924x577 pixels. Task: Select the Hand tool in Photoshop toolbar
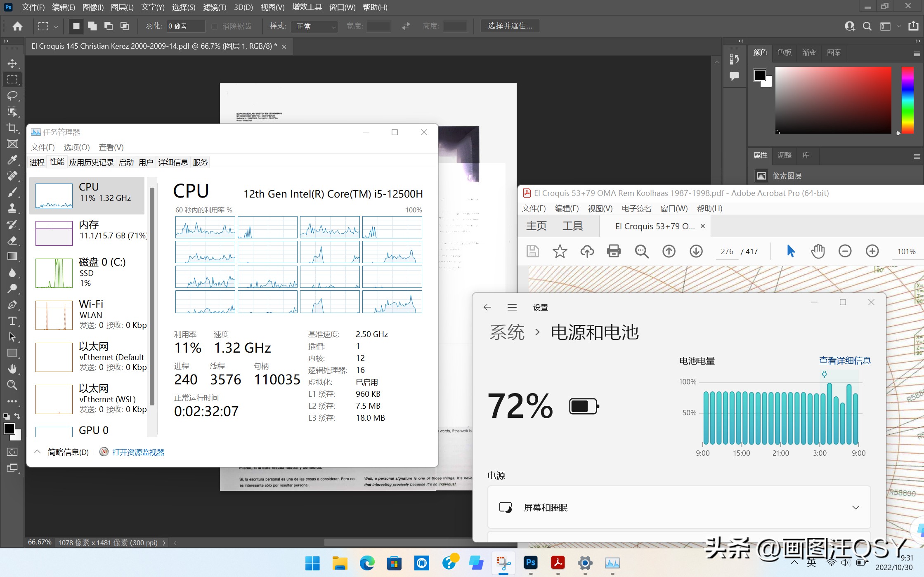click(x=12, y=369)
